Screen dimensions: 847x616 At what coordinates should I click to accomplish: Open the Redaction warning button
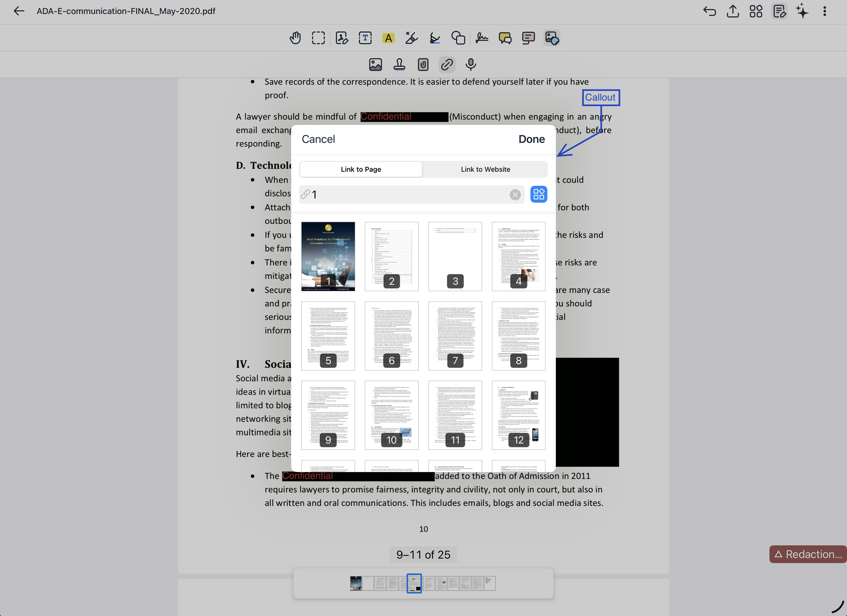pos(808,554)
